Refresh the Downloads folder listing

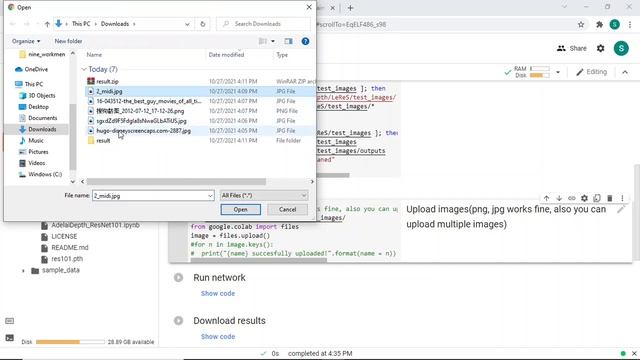point(202,24)
